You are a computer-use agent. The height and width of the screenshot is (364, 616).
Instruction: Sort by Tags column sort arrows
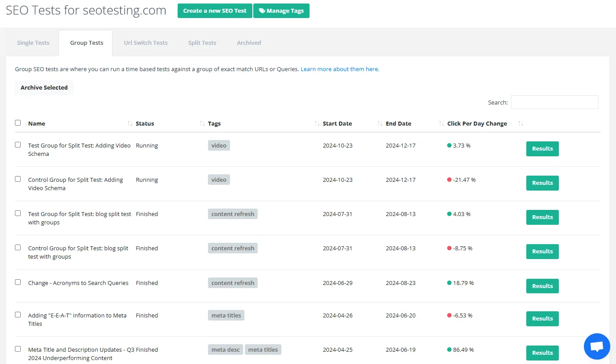point(317,124)
